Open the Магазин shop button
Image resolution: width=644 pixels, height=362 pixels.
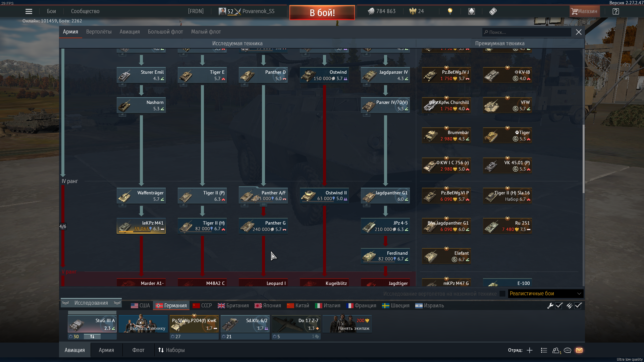[584, 11]
